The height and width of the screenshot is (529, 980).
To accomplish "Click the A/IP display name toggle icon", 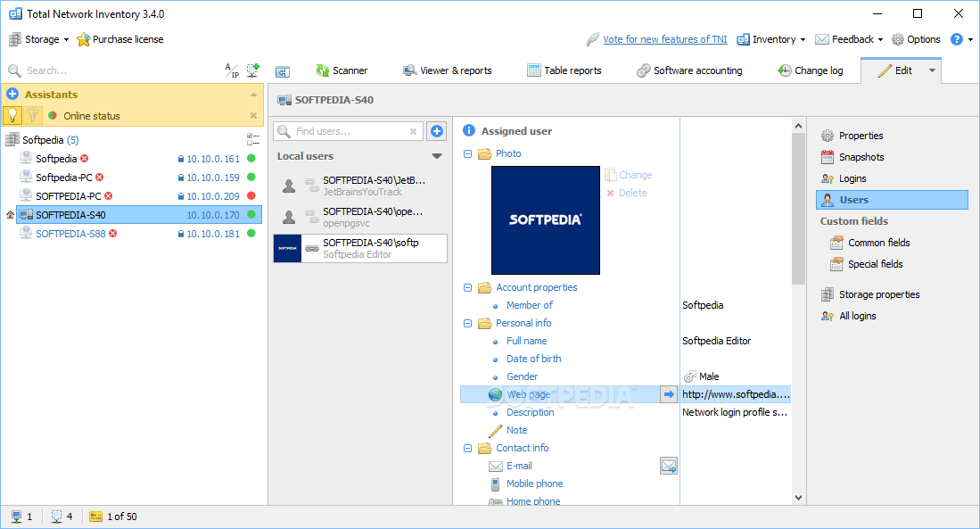I will pyautogui.click(x=232, y=70).
